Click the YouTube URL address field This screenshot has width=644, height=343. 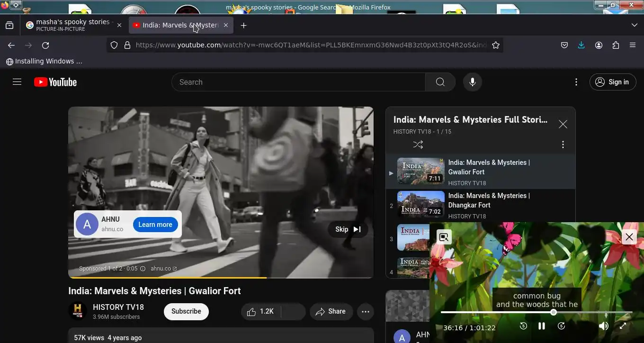(x=311, y=45)
